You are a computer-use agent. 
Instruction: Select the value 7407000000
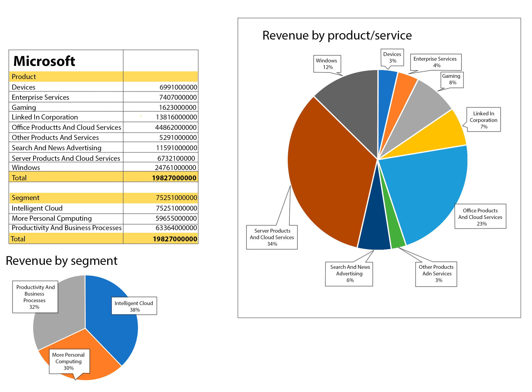[178, 97]
